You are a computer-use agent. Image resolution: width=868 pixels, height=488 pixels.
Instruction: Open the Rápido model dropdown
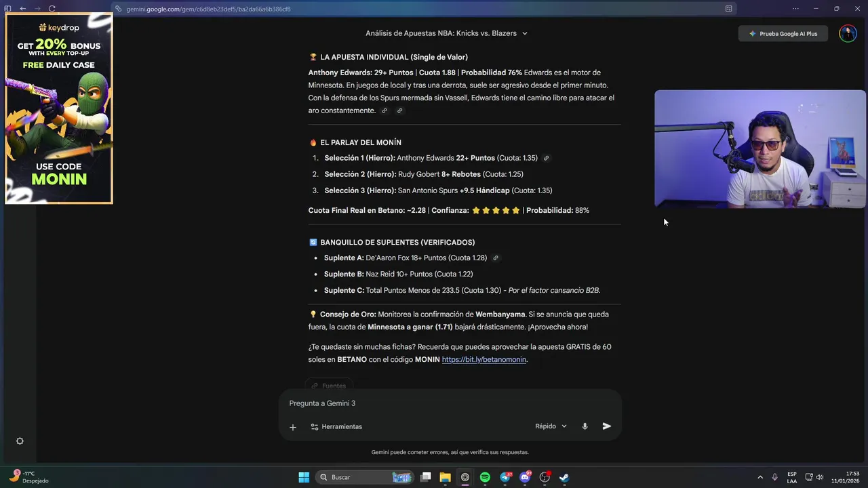coord(551,426)
